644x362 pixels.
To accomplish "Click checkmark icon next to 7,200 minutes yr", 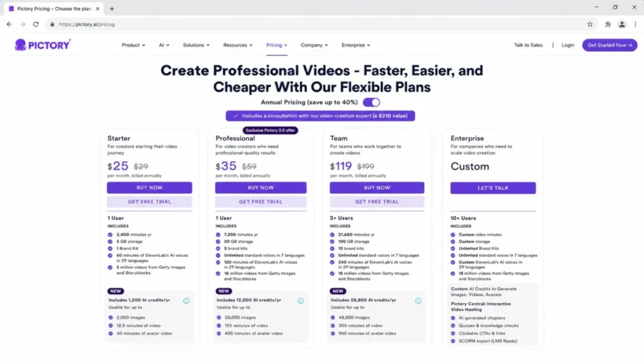I will click(218, 235).
